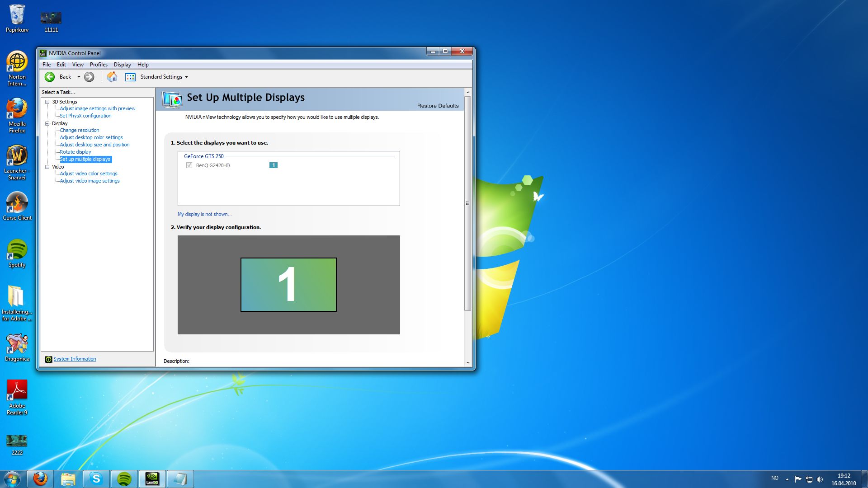868x488 pixels.
Task: Click the Set Up Multiple Displays header icon
Action: tap(172, 99)
